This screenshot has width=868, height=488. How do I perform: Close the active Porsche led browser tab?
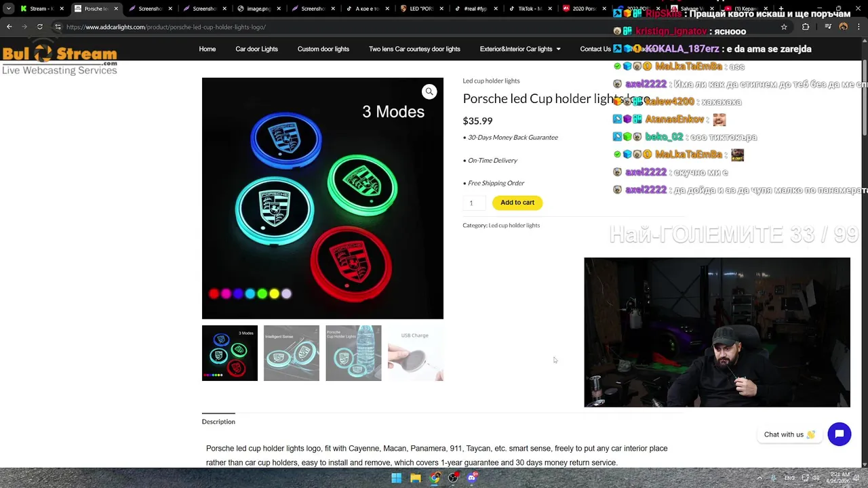pos(116,9)
